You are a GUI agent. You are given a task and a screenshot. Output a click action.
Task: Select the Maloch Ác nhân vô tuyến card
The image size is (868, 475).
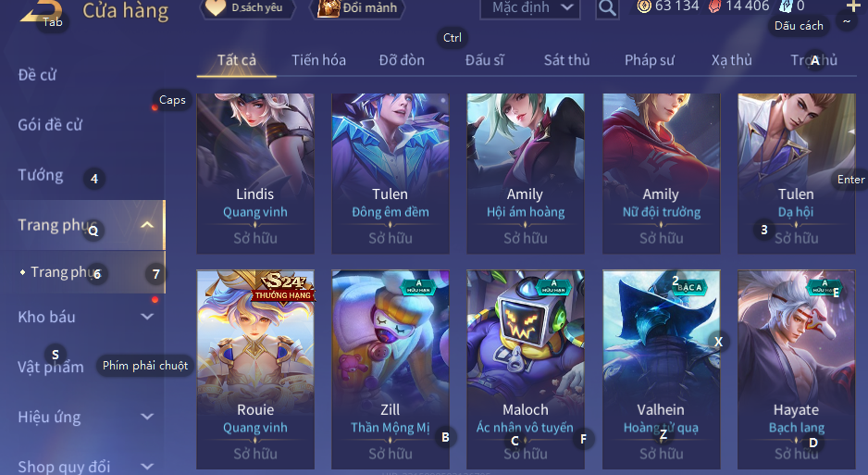click(x=526, y=369)
